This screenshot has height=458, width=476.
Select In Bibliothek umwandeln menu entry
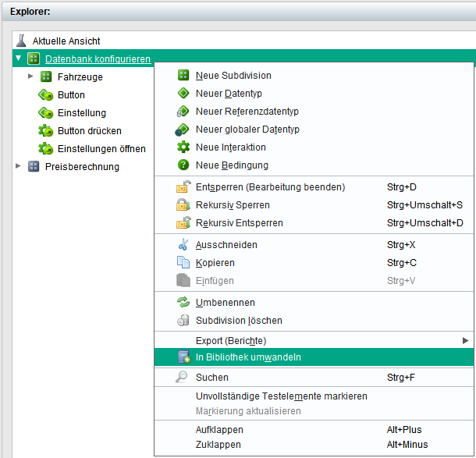(314, 357)
